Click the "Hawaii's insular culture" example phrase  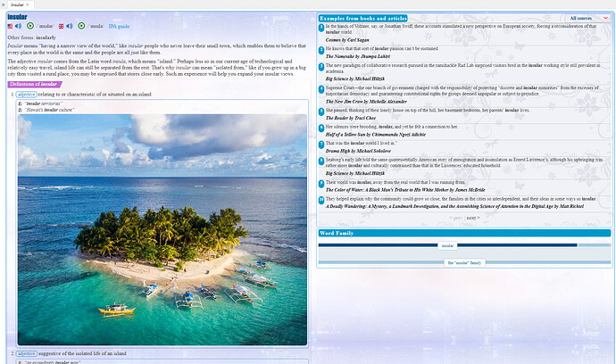[49, 110]
